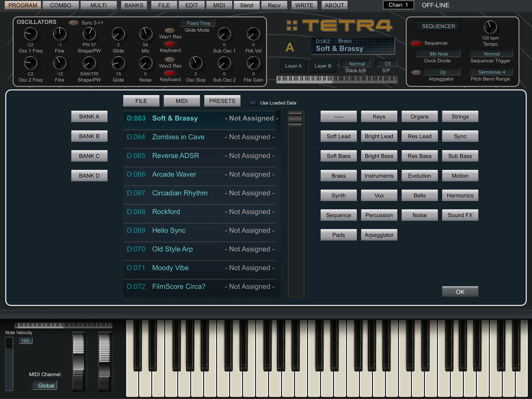The image size is (532, 399).
Task: Click the PRESETS button in browser
Action: pyautogui.click(x=222, y=101)
